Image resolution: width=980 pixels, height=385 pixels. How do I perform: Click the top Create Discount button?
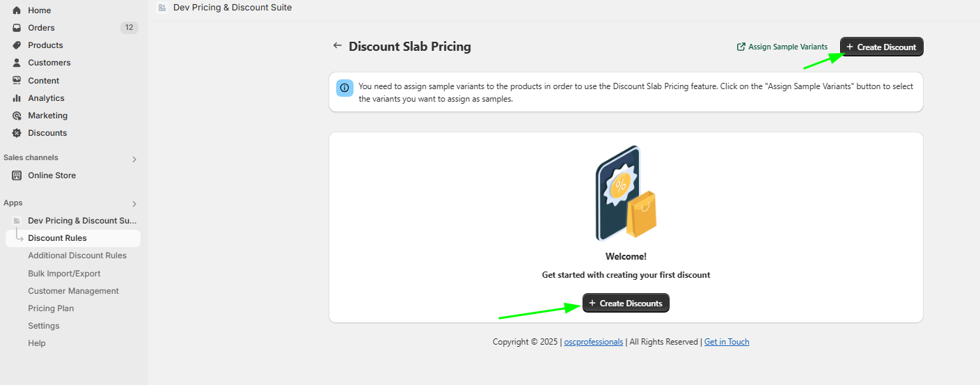881,47
